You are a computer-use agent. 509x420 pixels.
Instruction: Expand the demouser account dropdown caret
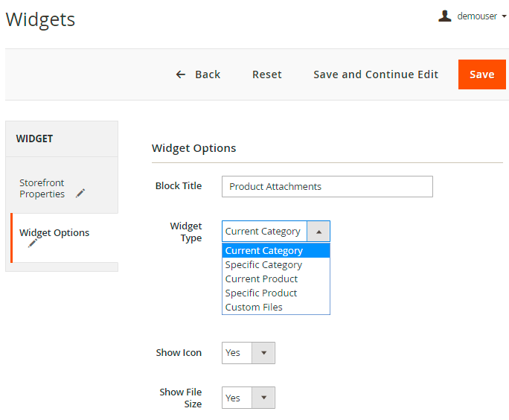[x=504, y=16]
